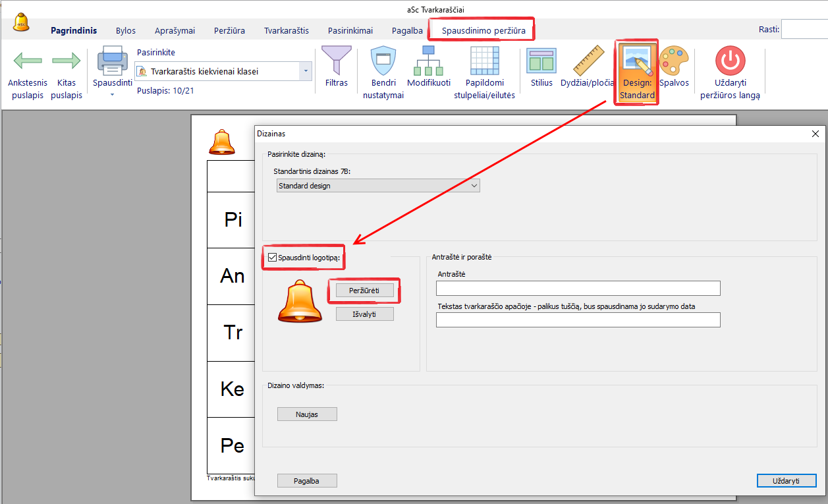Open the Stilius layout tool
The width and height of the screenshot is (828, 504).
click(541, 61)
